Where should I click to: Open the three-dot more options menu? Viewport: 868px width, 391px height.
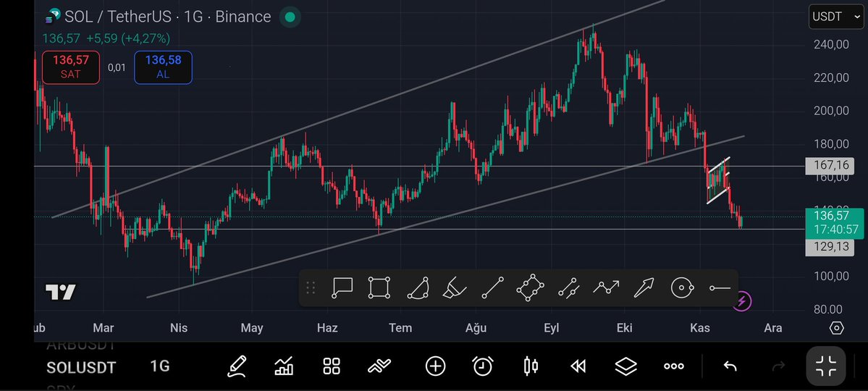(x=674, y=366)
